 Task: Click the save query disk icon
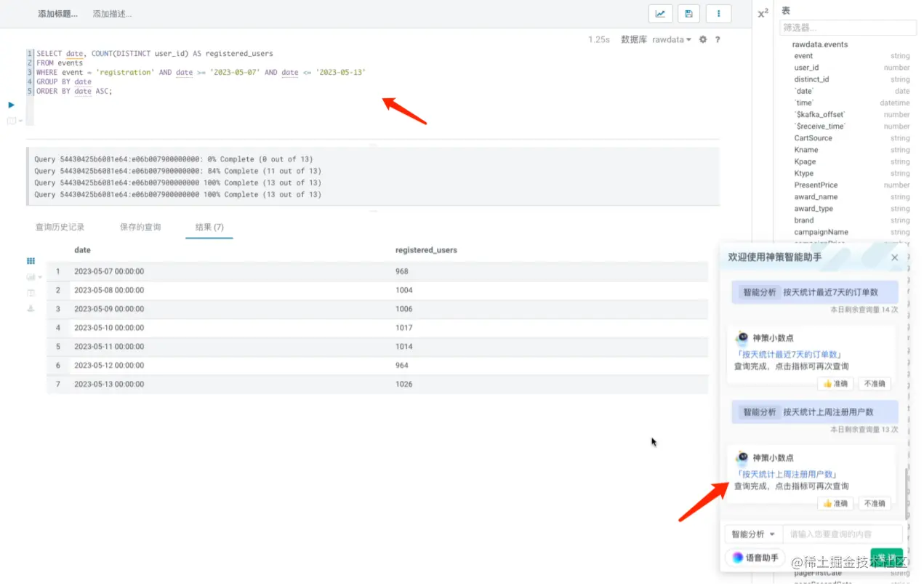[689, 13]
